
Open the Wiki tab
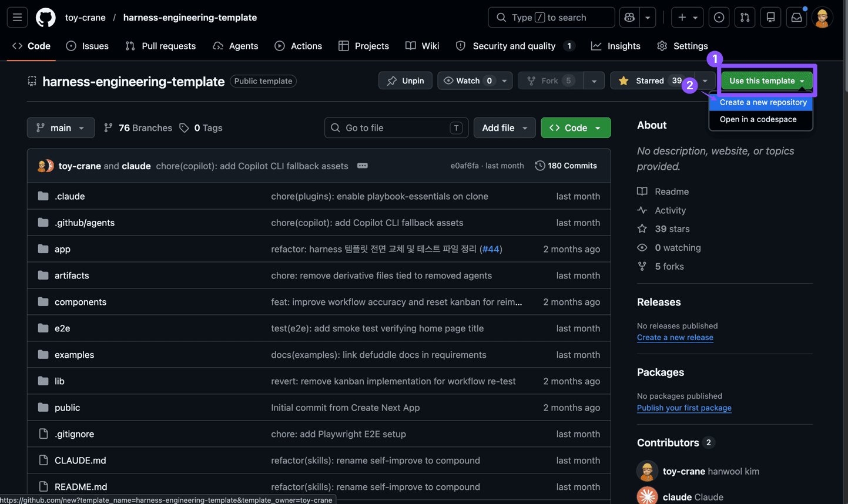[422, 46]
